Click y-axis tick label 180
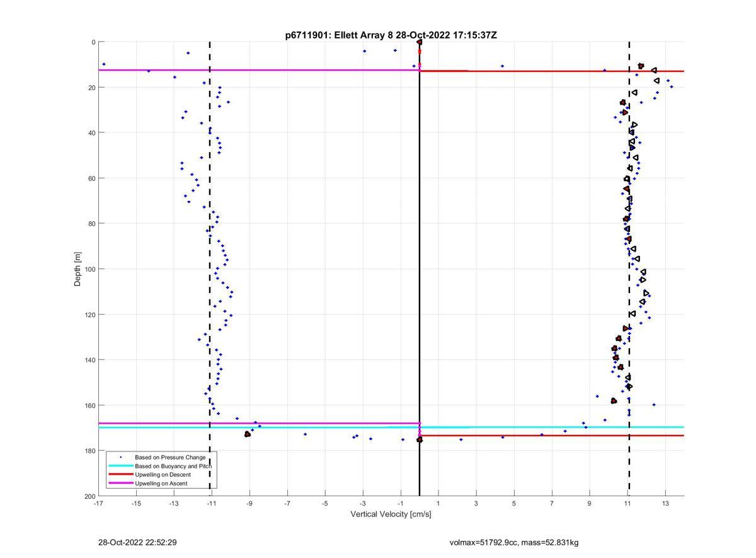This screenshot has width=756, height=558. tap(90, 451)
